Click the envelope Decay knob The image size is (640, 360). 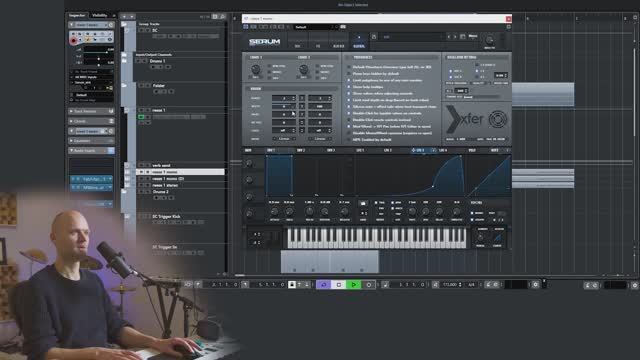click(309, 211)
